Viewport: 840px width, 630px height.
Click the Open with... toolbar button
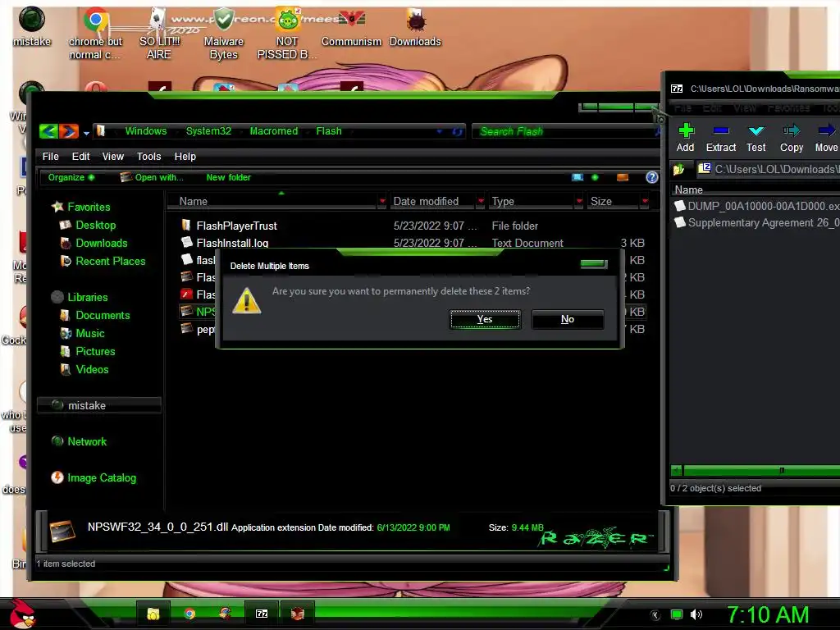tap(152, 177)
